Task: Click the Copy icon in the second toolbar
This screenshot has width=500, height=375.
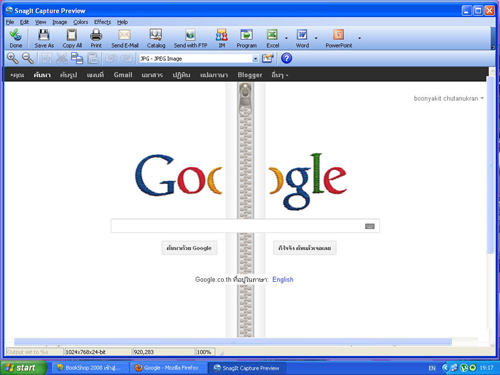Action: coord(77,59)
